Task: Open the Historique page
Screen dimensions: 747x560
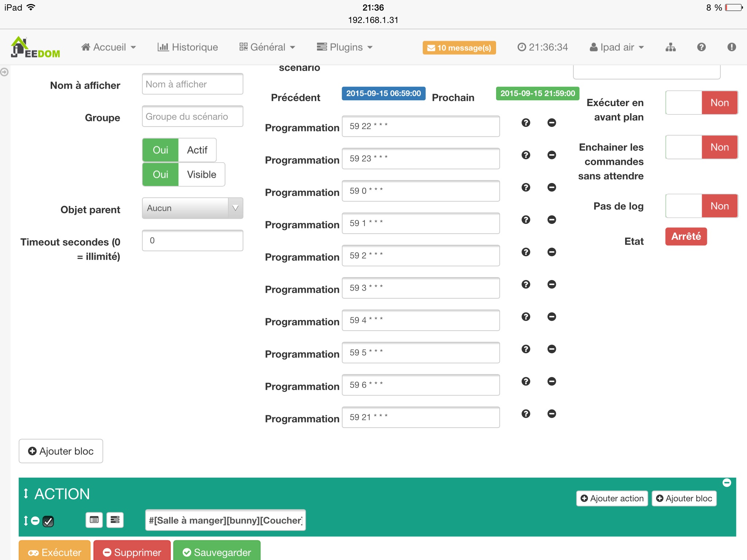Action: tap(187, 47)
